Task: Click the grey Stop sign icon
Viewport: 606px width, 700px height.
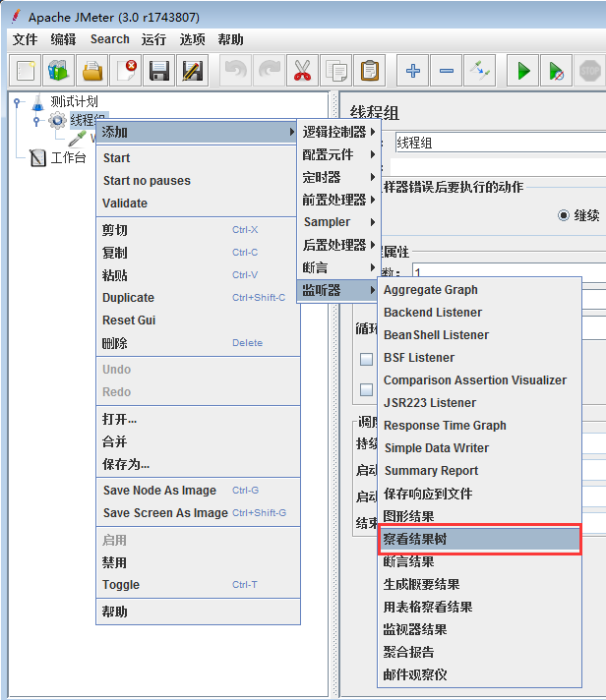Action: click(590, 71)
